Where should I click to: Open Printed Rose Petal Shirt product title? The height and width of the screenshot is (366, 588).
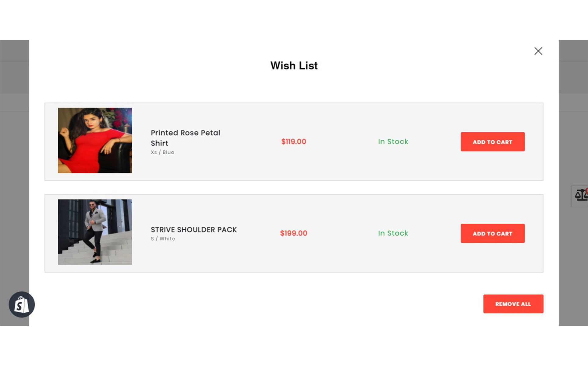click(186, 138)
